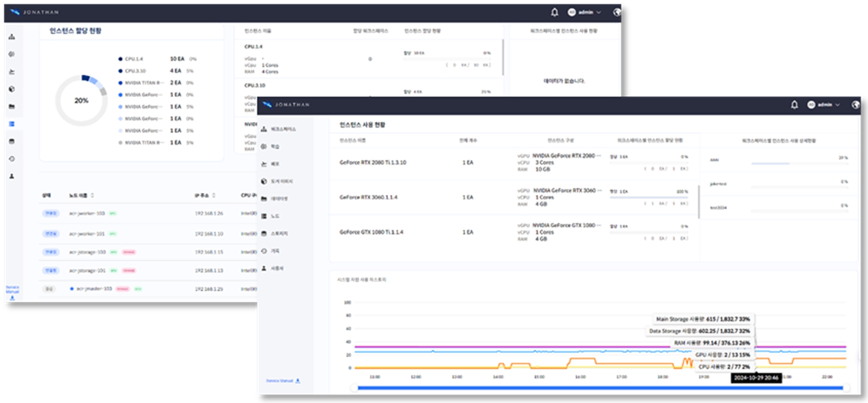The height and width of the screenshot is (403, 868).
Task: Click the JONATHAN logo in the front window
Action: [286, 104]
